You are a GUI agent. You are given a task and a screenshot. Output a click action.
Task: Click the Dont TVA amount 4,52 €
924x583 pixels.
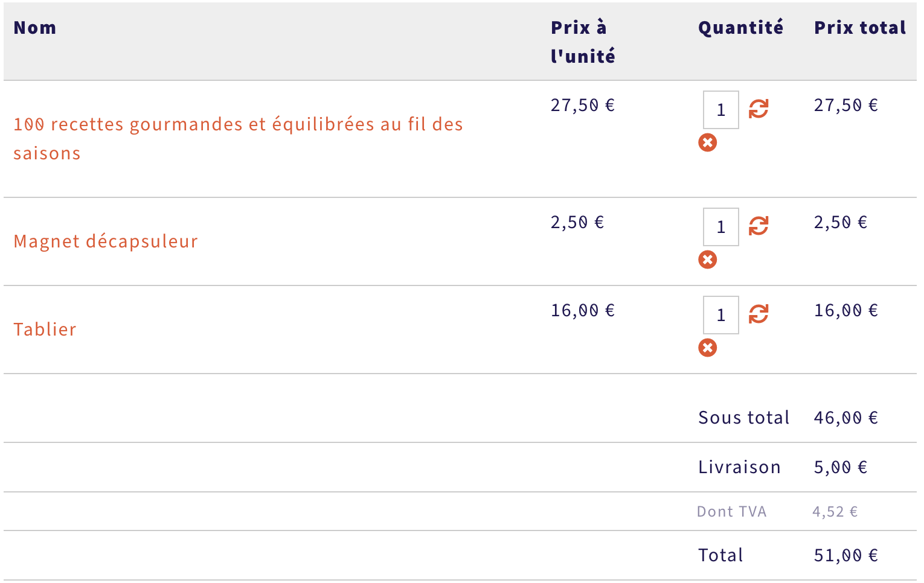835,512
